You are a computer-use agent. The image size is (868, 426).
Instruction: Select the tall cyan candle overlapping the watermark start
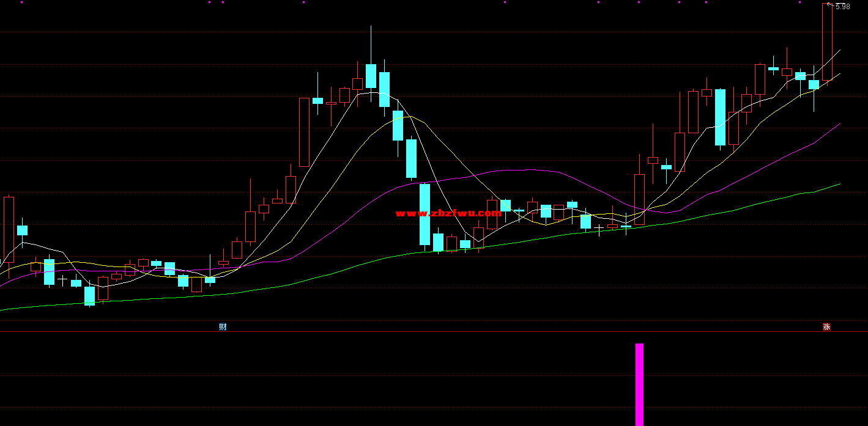coord(425,214)
